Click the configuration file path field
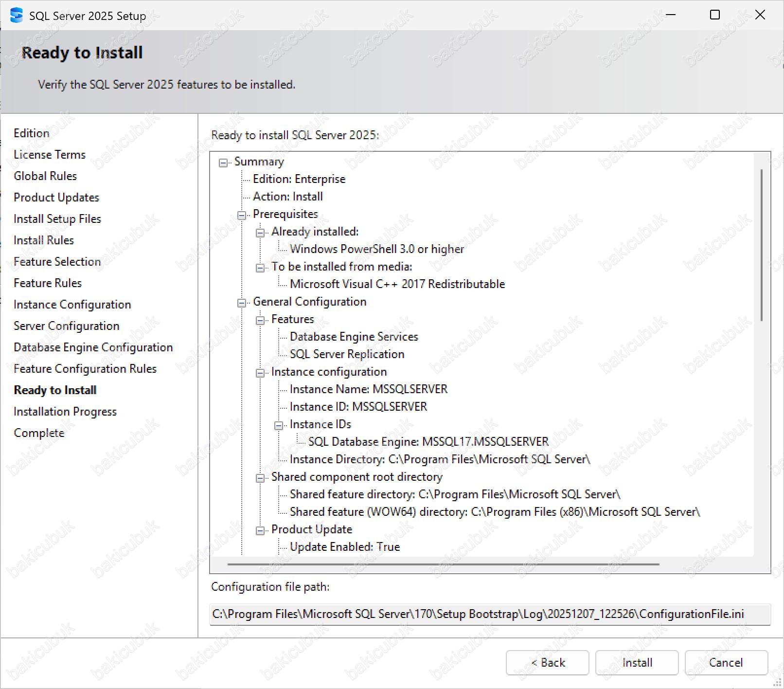784x689 pixels. coord(489,614)
